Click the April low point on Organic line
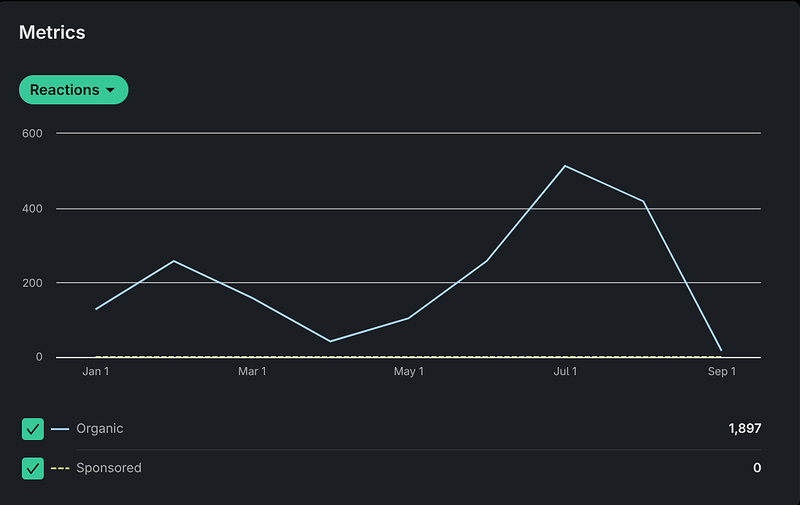Screen dimensions: 800x505 pos(330,341)
